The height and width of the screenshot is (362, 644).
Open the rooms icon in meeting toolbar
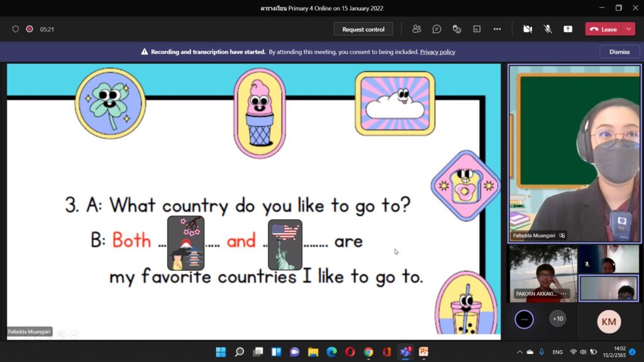coord(477,29)
